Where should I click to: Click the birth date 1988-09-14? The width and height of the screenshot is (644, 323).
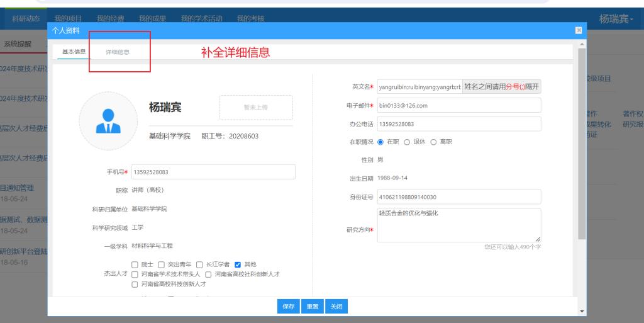coord(392,178)
